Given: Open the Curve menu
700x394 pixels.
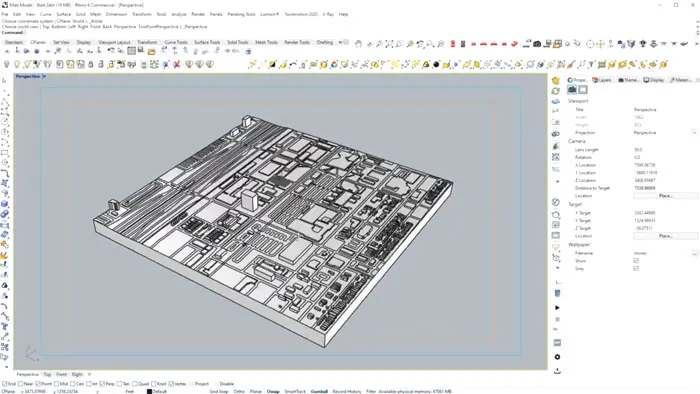Looking at the screenshot, I should 46,14.
